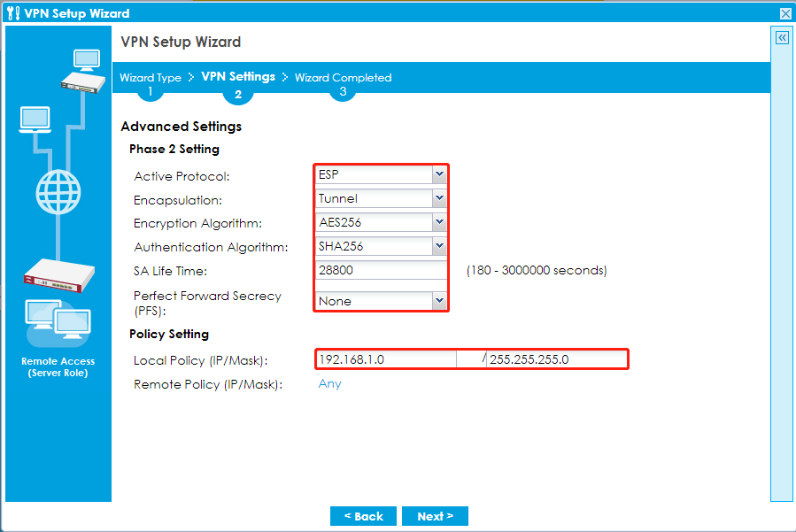Expand the Perfect Forward Secrecy dropdown

439,301
